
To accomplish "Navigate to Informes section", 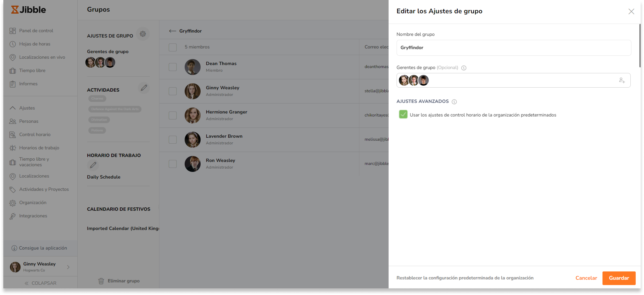I will [x=28, y=84].
